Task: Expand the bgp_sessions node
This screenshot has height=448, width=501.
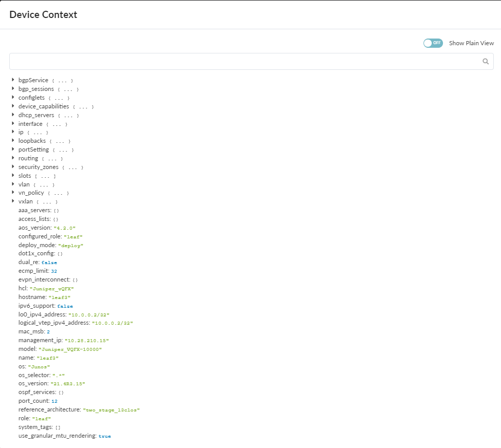Action: pyautogui.click(x=13, y=89)
